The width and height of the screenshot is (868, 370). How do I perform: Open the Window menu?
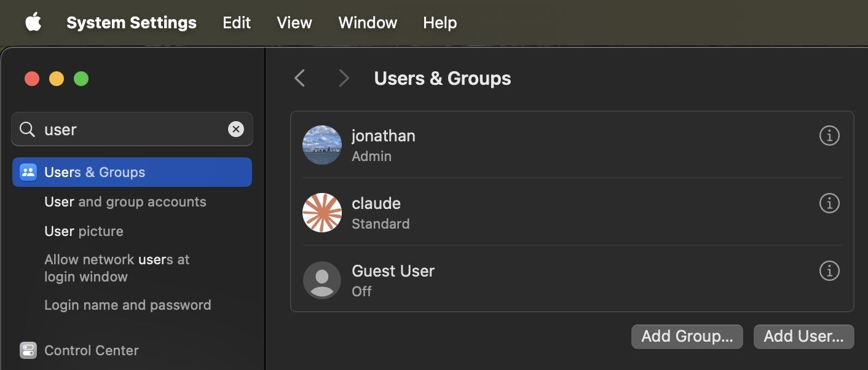point(368,23)
